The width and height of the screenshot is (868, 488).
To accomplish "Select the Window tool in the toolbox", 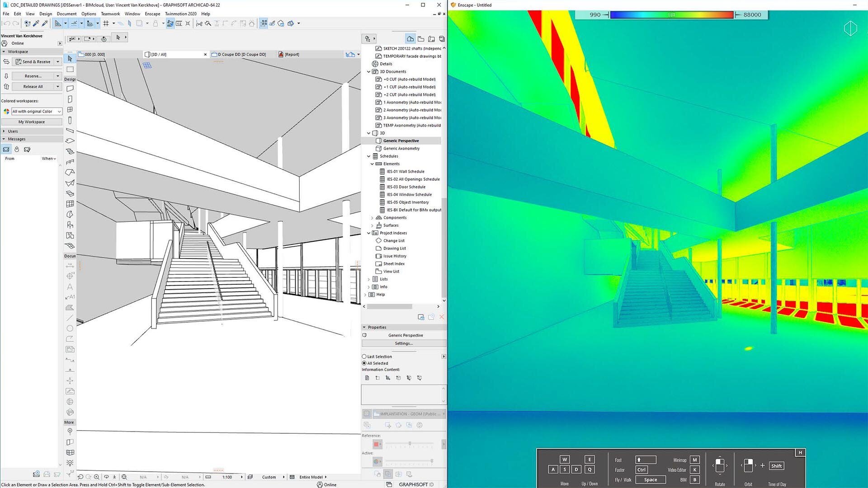I will [70, 109].
